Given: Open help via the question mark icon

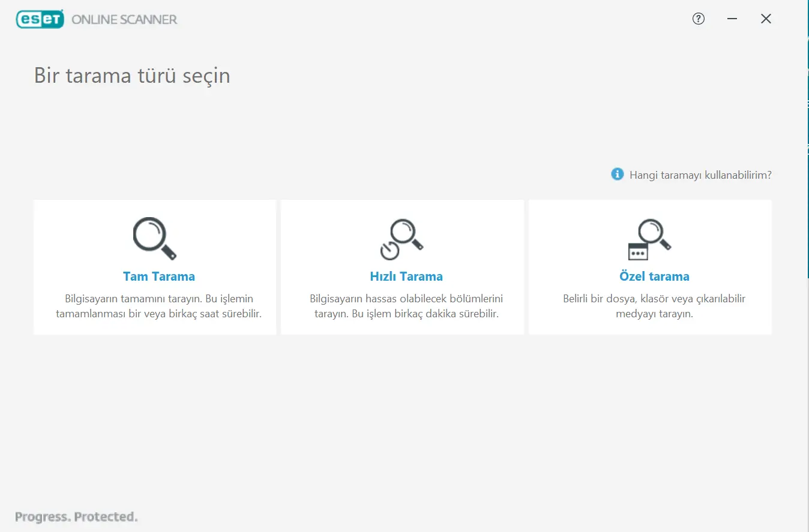Looking at the screenshot, I should pos(698,19).
